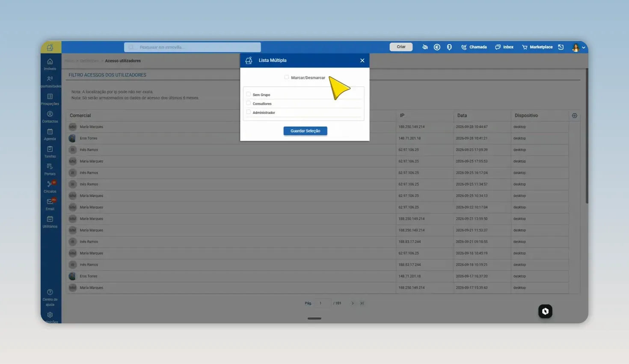629x364 pixels.
Task: Click the page number input field
Action: (323, 303)
